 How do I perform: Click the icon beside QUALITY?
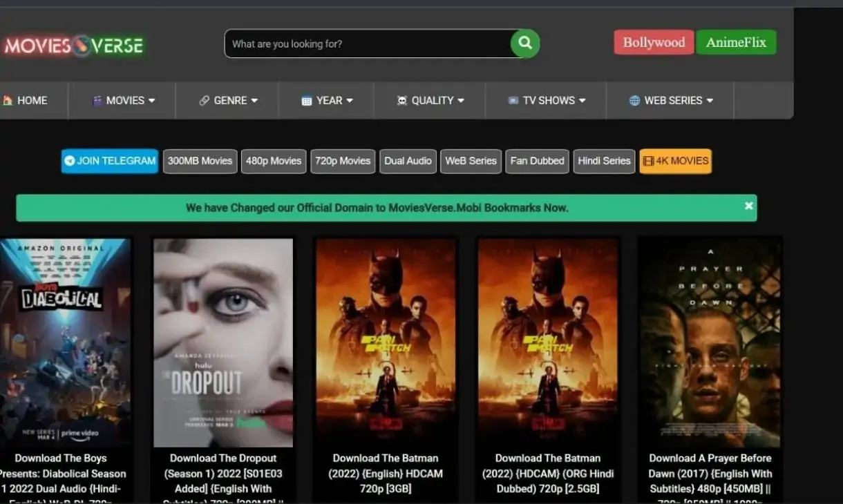(402, 100)
